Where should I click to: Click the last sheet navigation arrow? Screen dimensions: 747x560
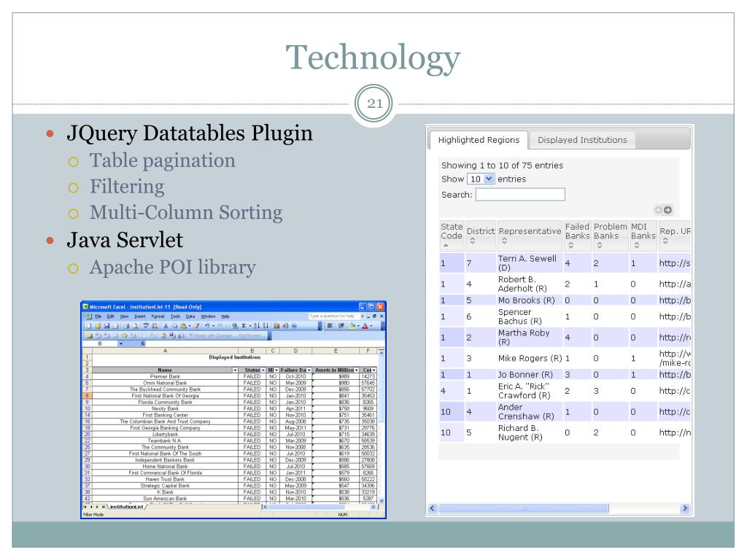(104, 507)
